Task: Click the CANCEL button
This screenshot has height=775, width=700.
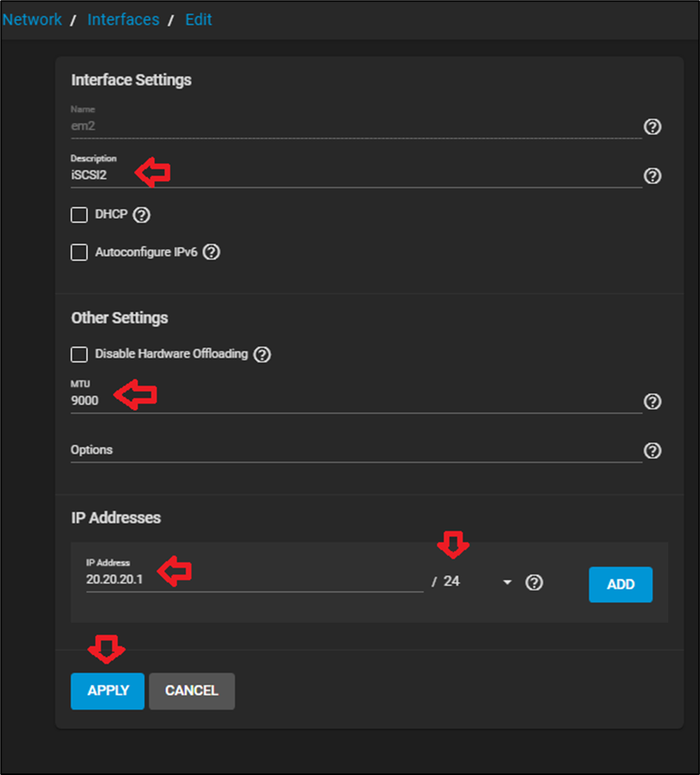Action: point(192,691)
